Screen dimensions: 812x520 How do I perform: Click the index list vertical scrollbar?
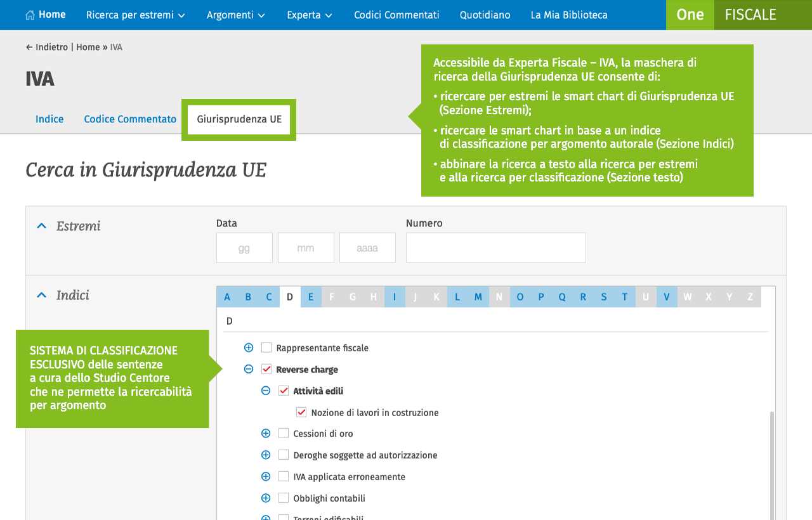pos(771,463)
